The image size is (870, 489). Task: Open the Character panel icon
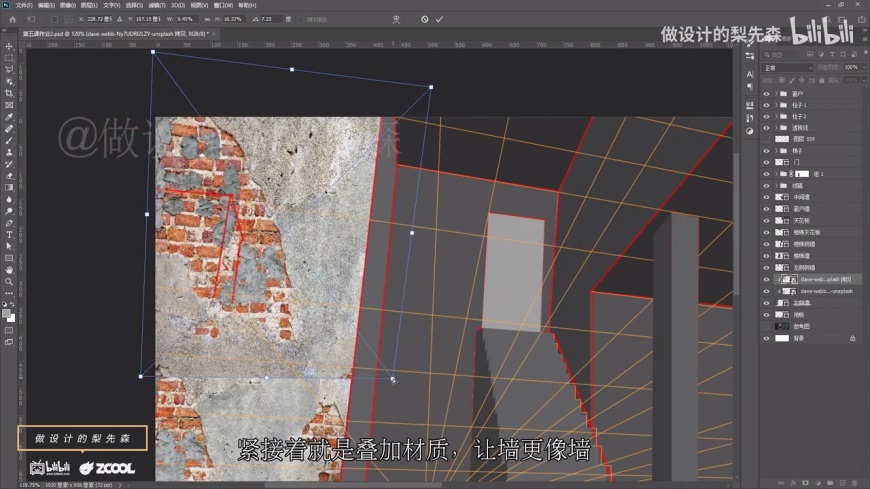coord(750,74)
